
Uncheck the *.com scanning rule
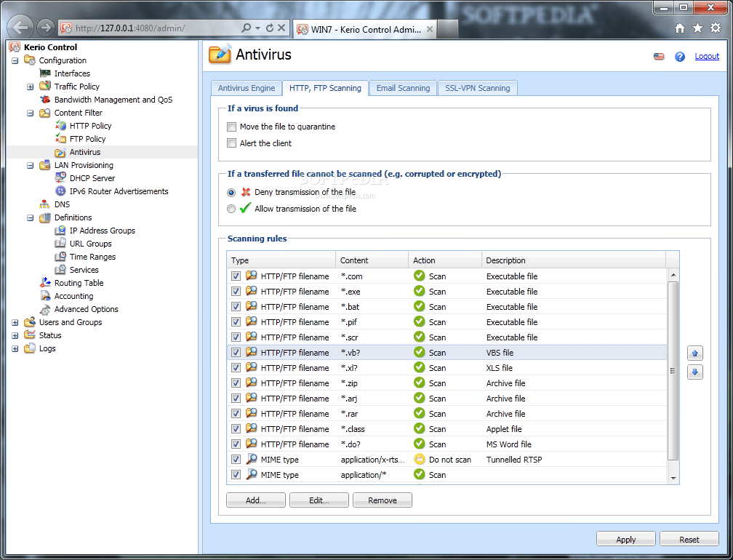[236, 276]
